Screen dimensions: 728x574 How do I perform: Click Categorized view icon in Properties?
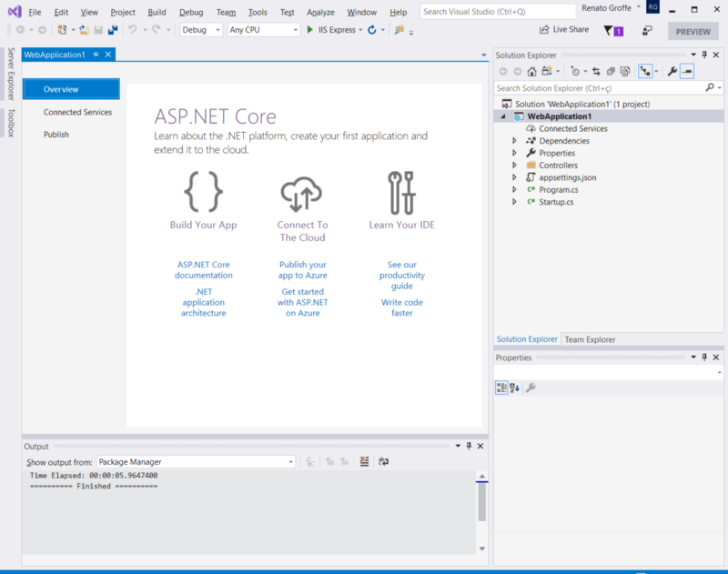pyautogui.click(x=501, y=388)
